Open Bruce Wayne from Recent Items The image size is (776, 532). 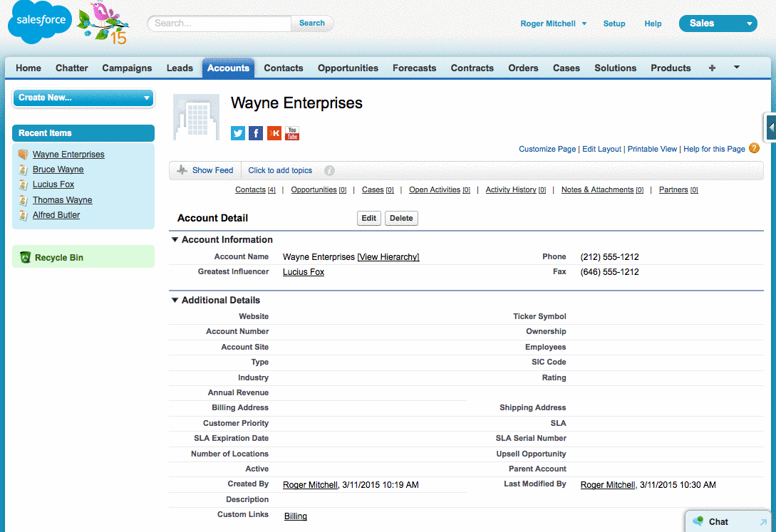tap(58, 169)
